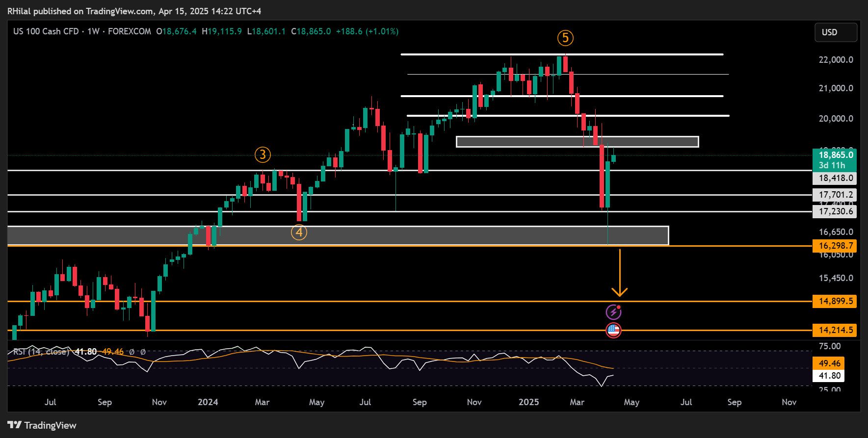Screen dimensions: 868x438
Task: Click the Elliott wave 5 circle label
Action: pyautogui.click(x=565, y=38)
